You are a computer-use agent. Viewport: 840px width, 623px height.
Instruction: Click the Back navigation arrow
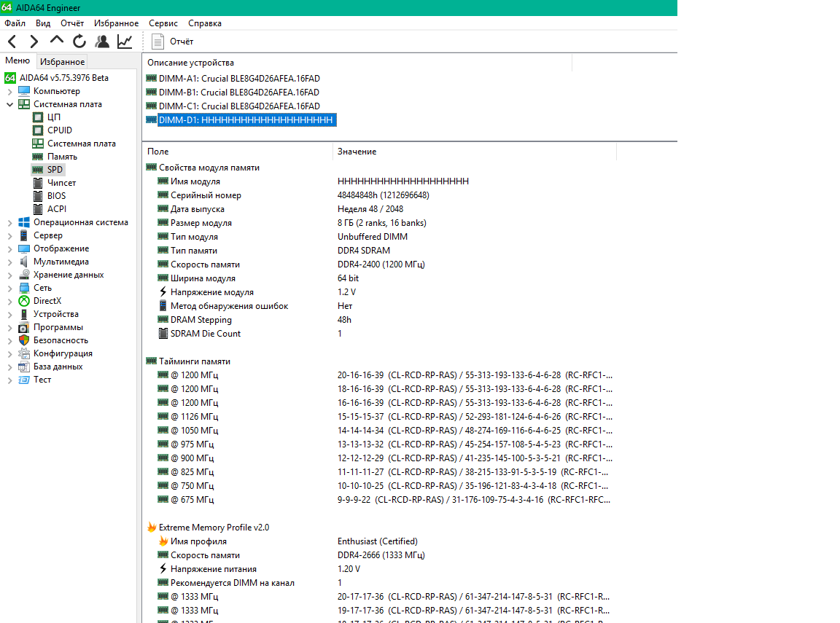[x=12, y=42]
